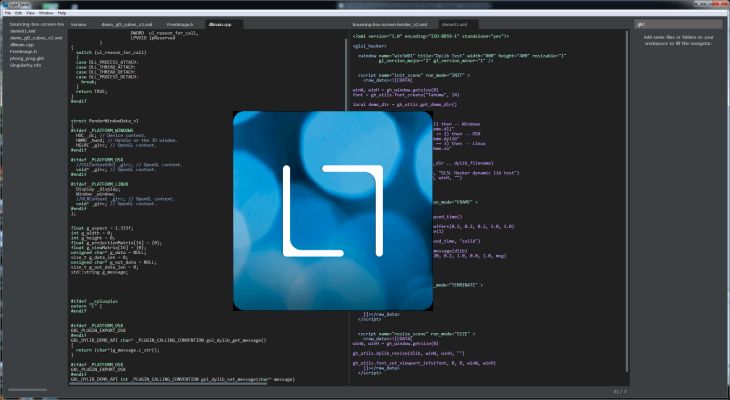Select demo_gl3_cubes_v2.xml in the sidebar list
This screenshot has height=400, width=730.
[36, 38]
